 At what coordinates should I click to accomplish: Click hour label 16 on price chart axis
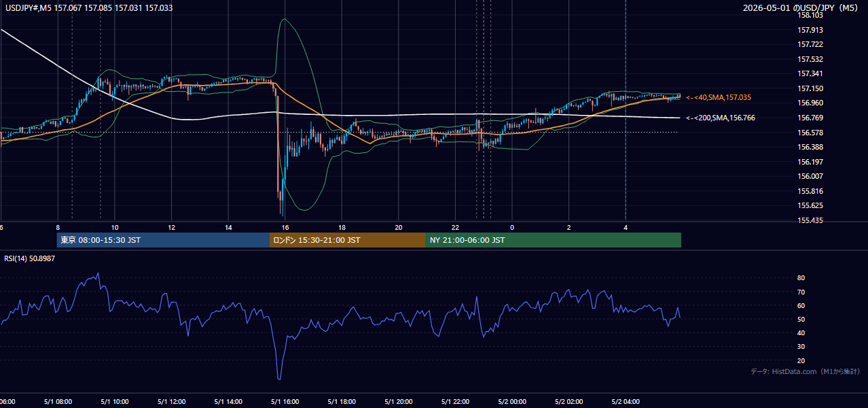point(285,227)
